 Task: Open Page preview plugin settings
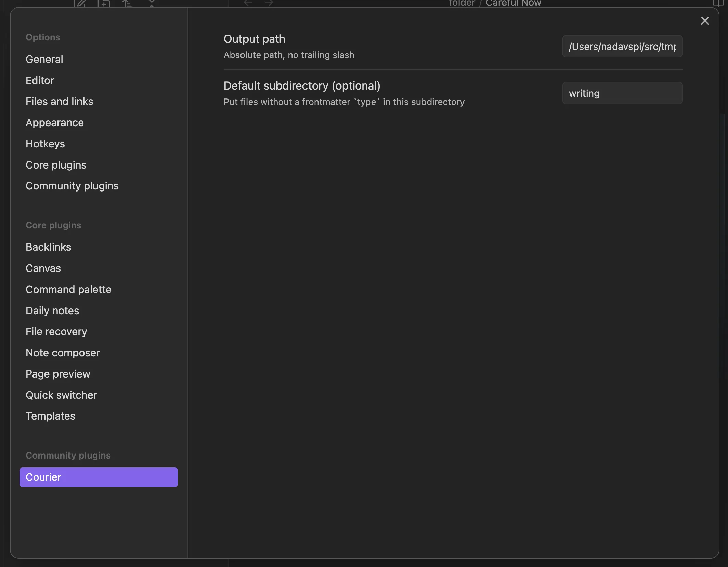click(99, 374)
